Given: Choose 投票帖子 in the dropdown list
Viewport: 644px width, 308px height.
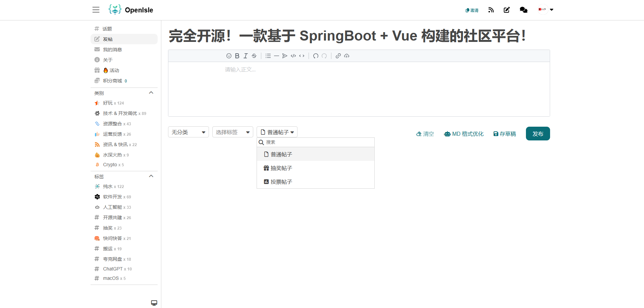Looking at the screenshot, I should click(x=281, y=182).
